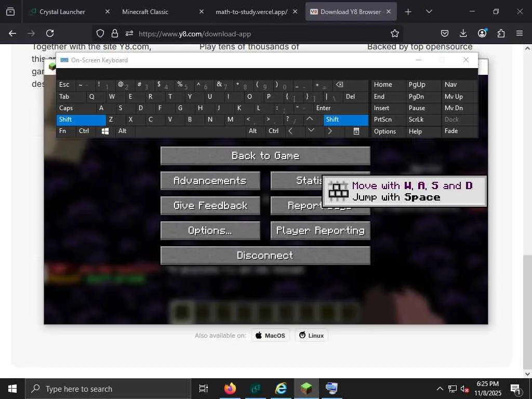Switch to the Minecraft Classic tab
Viewport: 532px width, 399px height.
(162, 11)
